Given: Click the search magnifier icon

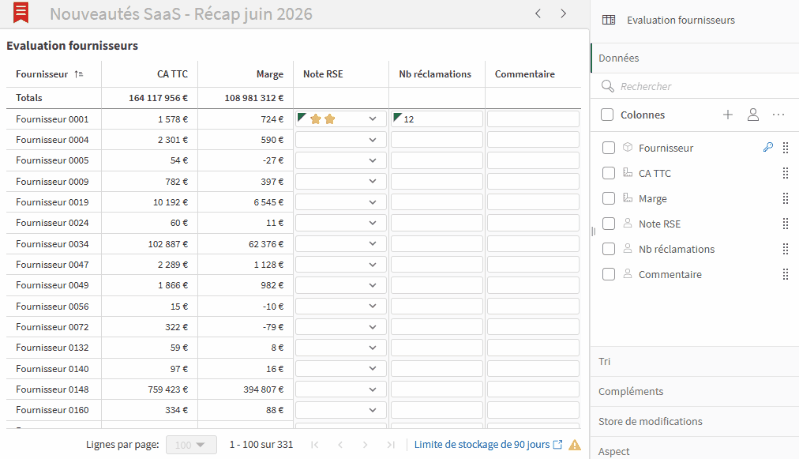Looking at the screenshot, I should coord(607,86).
